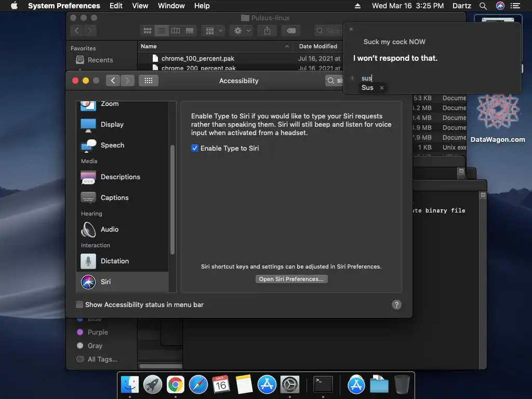
Task: Launch Google Chrome from Dock
Action: (176, 385)
